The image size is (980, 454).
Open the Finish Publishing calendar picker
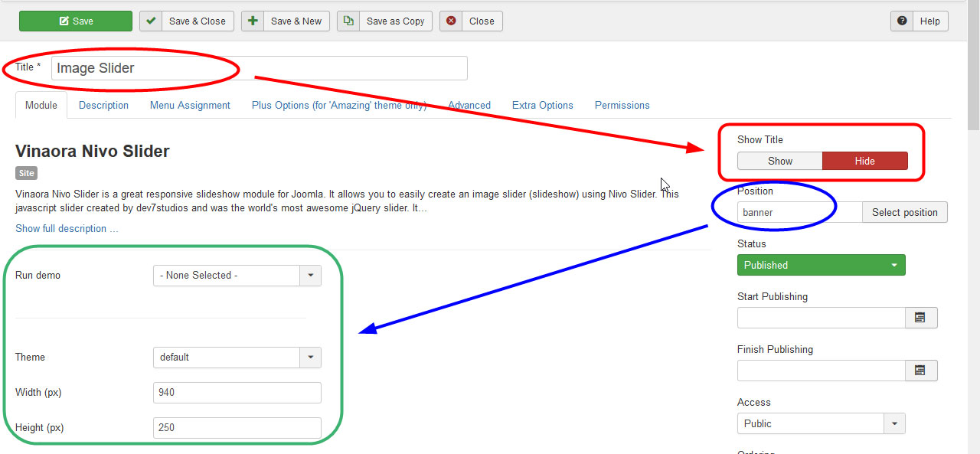coord(921,371)
